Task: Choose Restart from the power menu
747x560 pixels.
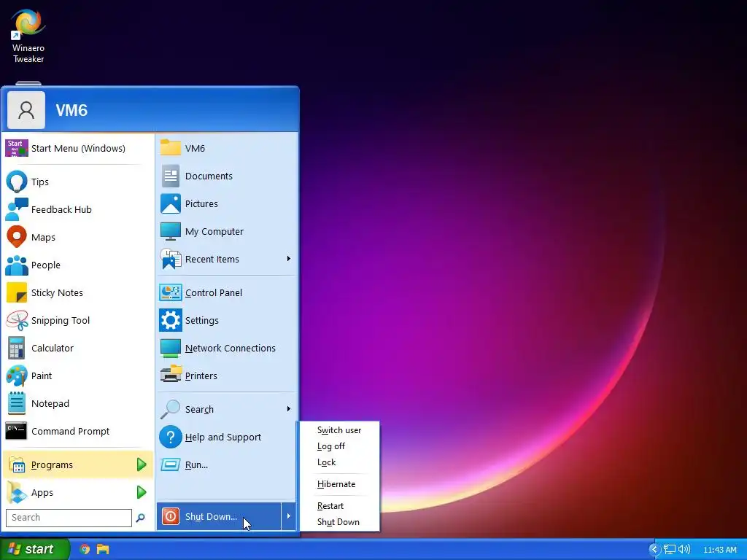Action: coord(330,506)
